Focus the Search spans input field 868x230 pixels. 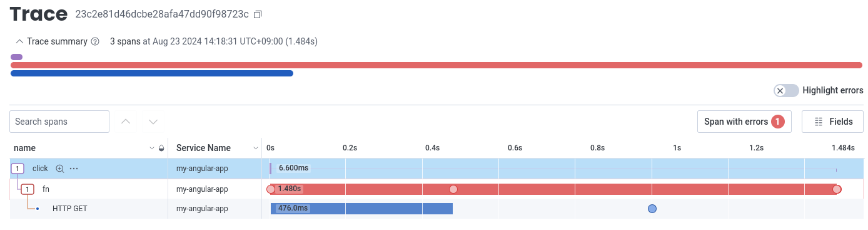coord(59,122)
